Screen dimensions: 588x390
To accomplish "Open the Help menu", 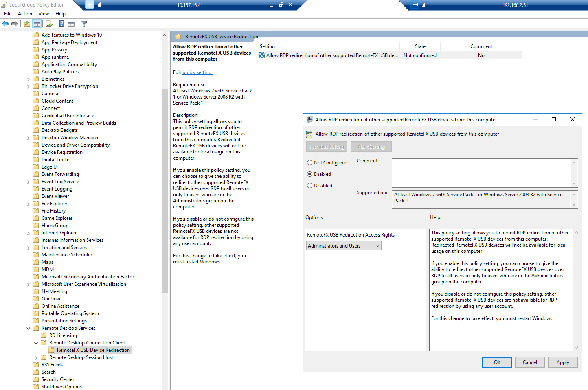I will [x=60, y=14].
